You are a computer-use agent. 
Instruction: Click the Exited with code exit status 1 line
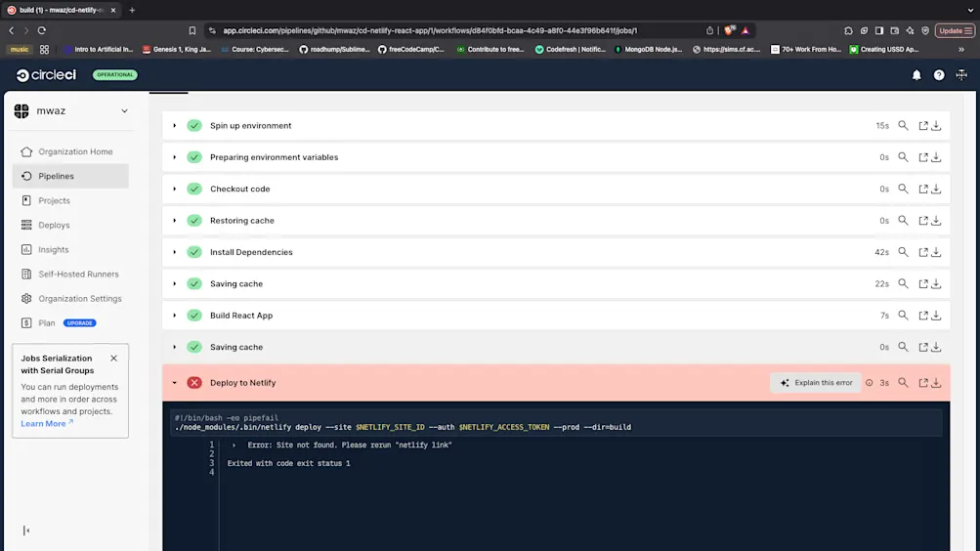pyautogui.click(x=289, y=463)
